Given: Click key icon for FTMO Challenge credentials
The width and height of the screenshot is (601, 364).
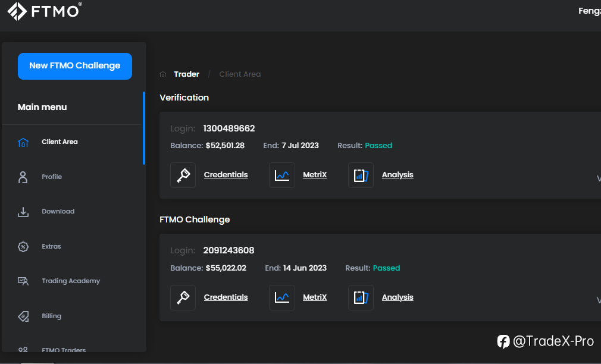Looking at the screenshot, I should click(x=183, y=298).
